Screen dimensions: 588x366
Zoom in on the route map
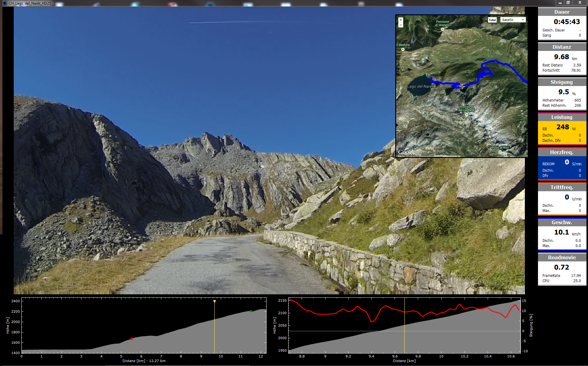(400, 20)
